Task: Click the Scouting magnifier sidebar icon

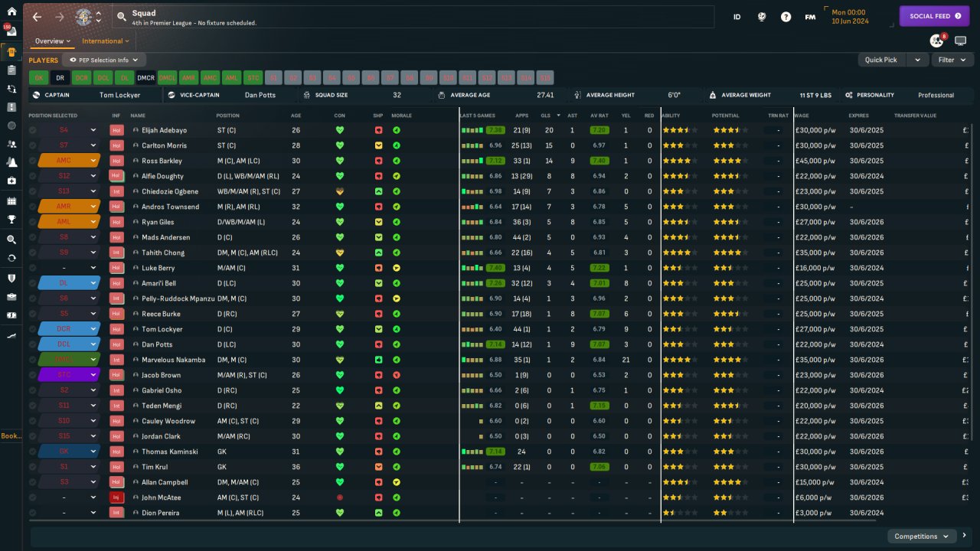Action: click(x=11, y=240)
